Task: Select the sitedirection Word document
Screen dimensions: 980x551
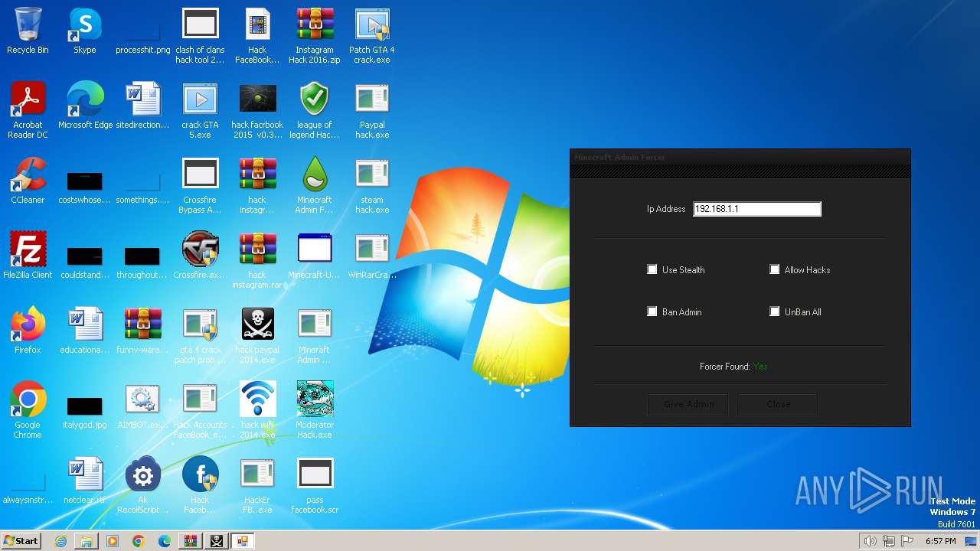Action: click(x=142, y=106)
